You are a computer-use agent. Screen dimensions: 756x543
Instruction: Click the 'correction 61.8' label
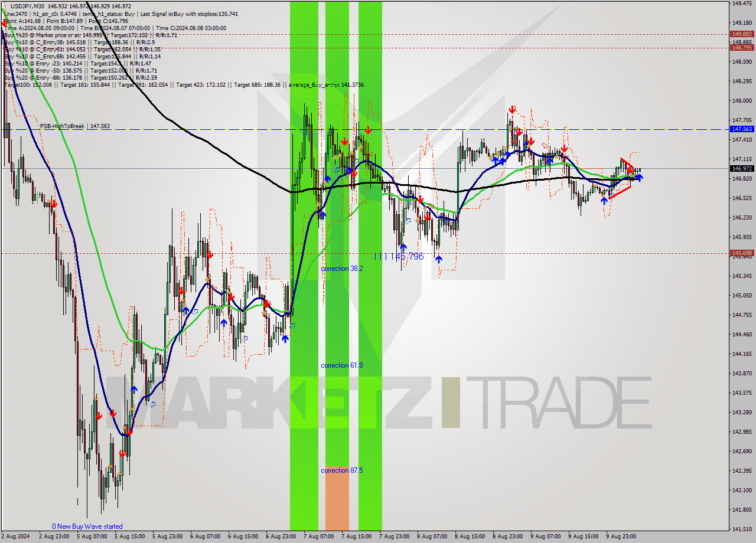pyautogui.click(x=342, y=365)
